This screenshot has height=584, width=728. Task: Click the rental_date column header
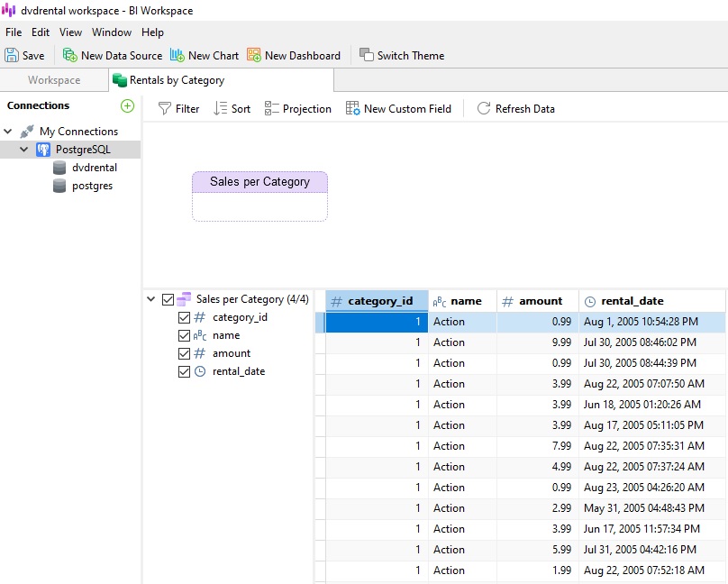tap(651, 301)
